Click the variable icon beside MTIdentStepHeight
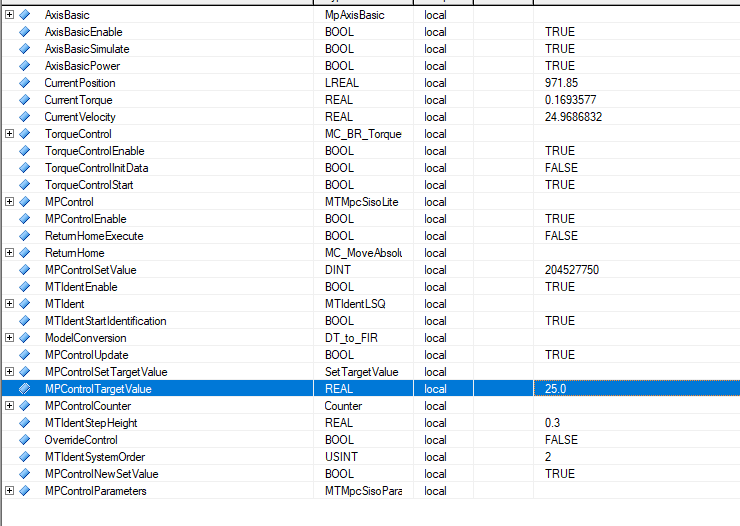 (x=25, y=422)
